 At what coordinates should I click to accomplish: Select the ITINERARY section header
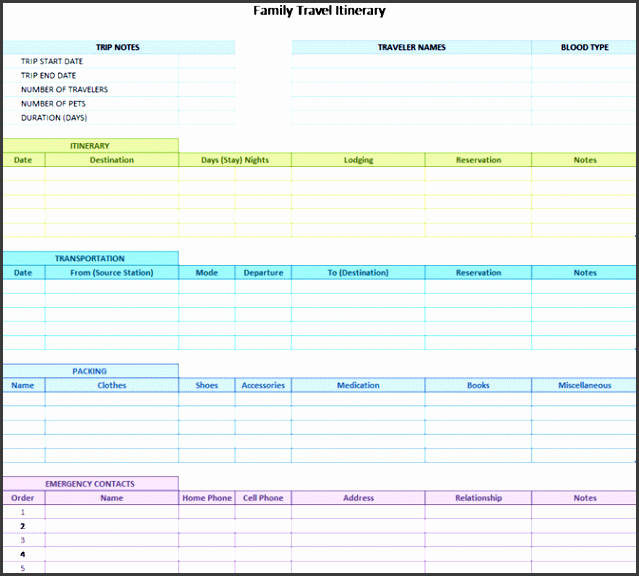pos(90,146)
